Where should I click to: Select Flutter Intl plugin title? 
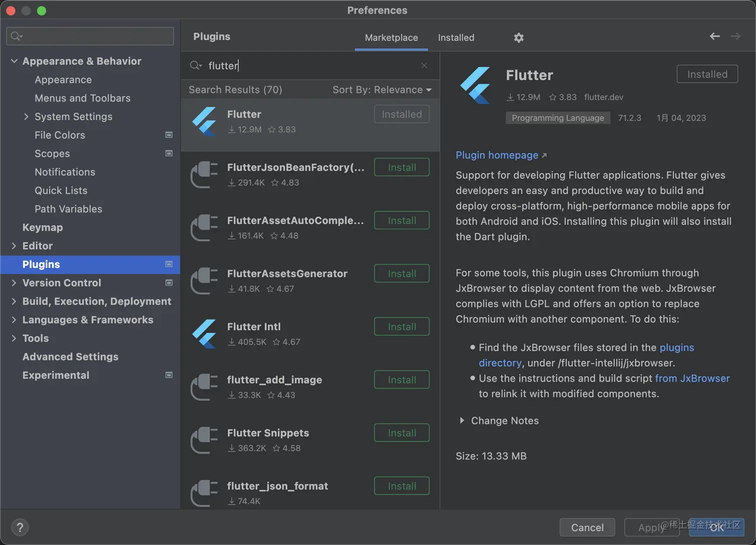point(253,326)
